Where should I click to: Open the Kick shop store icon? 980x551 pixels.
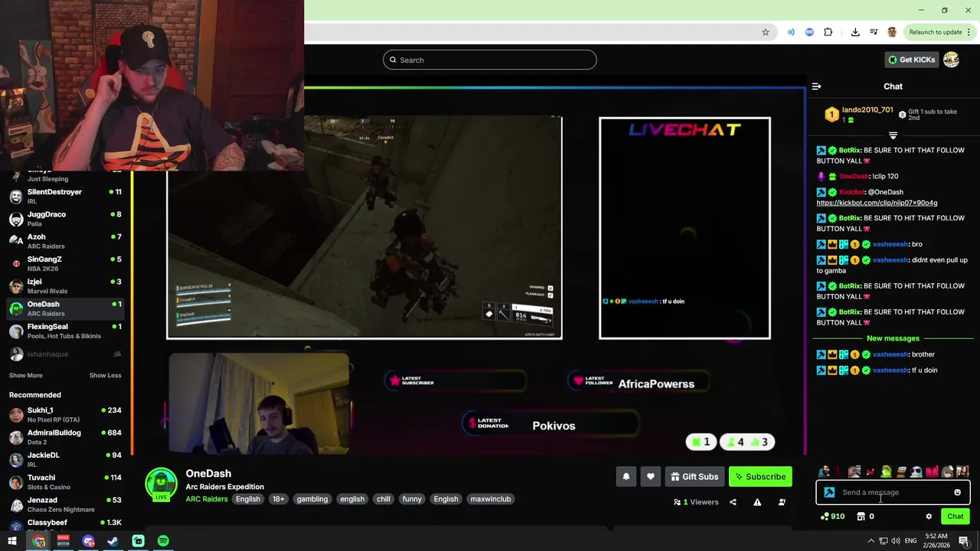[861, 517]
